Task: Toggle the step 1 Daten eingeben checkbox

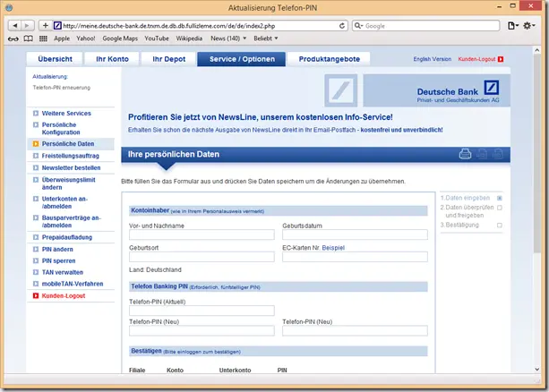Action: pyautogui.click(x=500, y=198)
